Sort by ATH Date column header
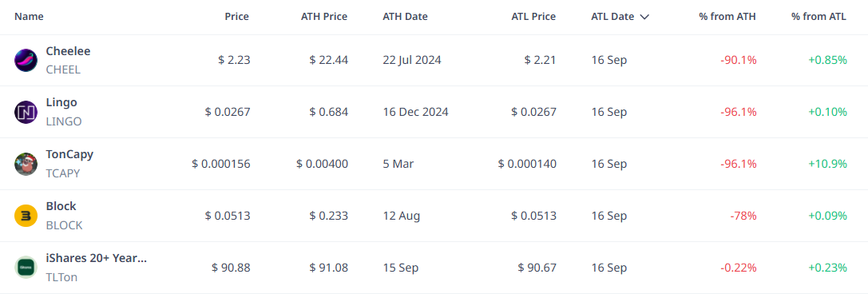Screen dimensions: 868x294 point(405,17)
